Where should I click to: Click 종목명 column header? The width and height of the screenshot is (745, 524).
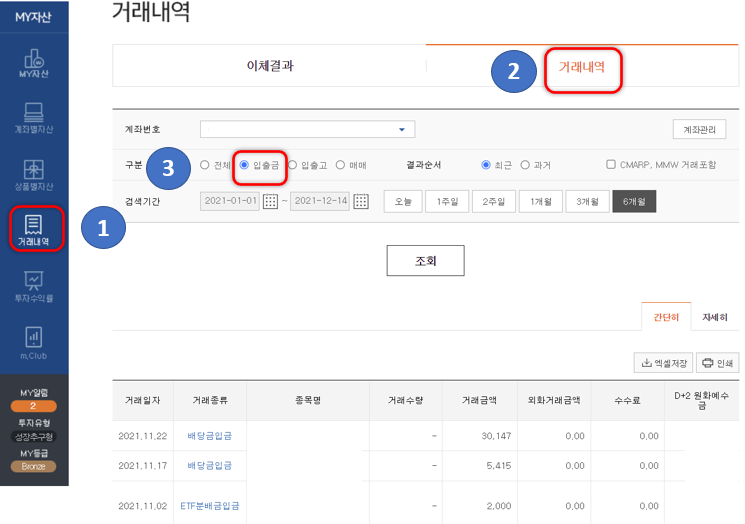click(308, 400)
